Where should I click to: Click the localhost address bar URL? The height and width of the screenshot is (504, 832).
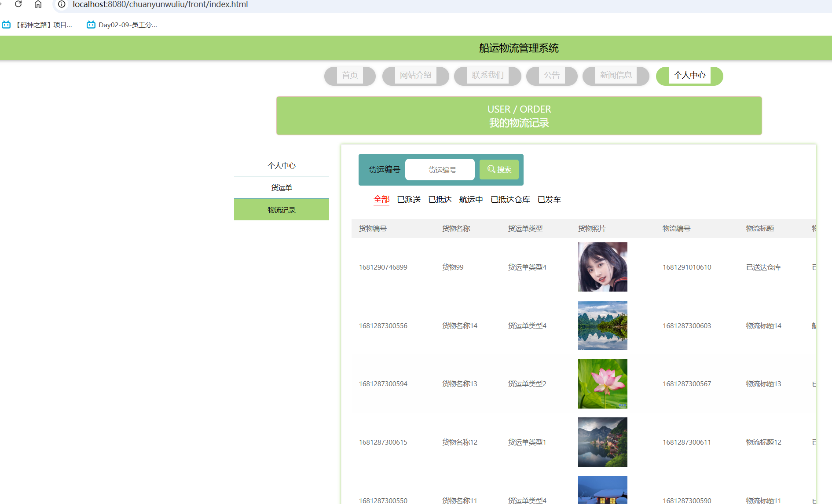click(x=160, y=4)
